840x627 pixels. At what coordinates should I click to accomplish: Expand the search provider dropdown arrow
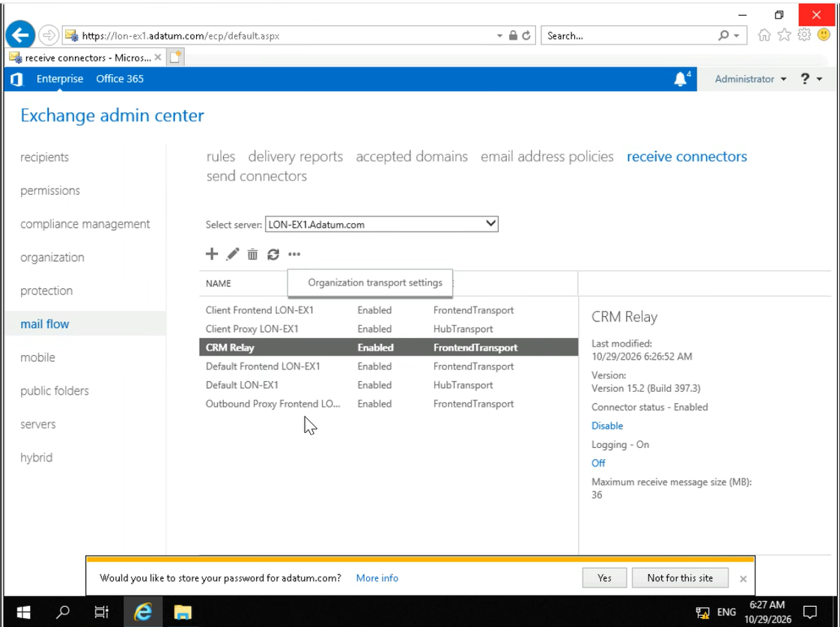click(x=737, y=36)
